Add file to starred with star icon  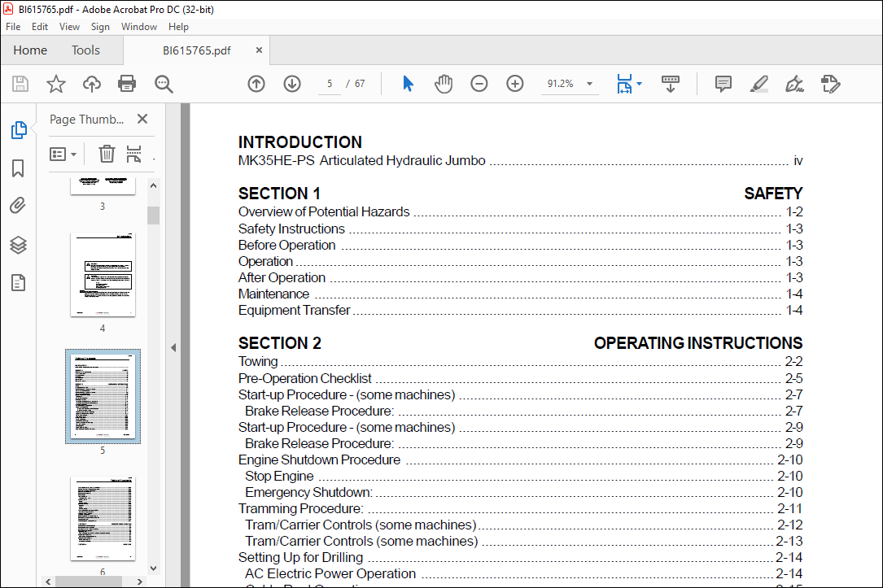click(56, 84)
